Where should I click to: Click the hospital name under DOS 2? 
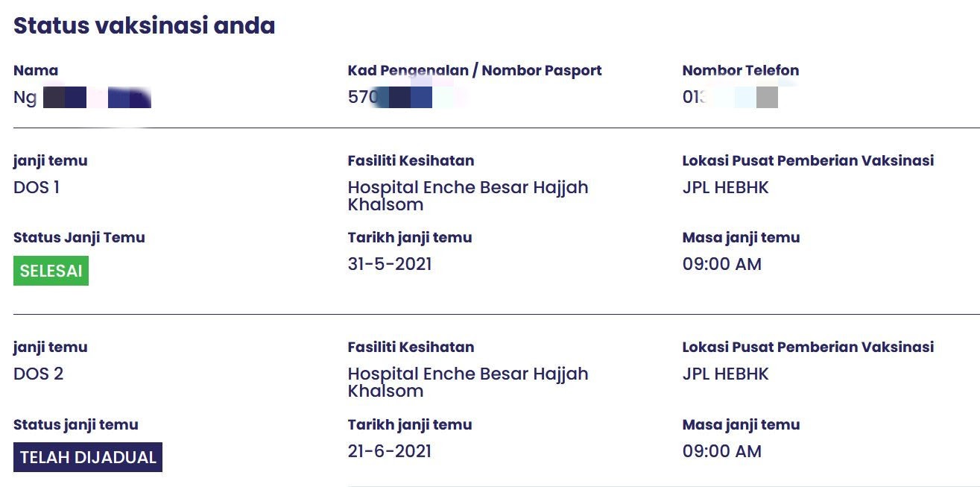467,382
